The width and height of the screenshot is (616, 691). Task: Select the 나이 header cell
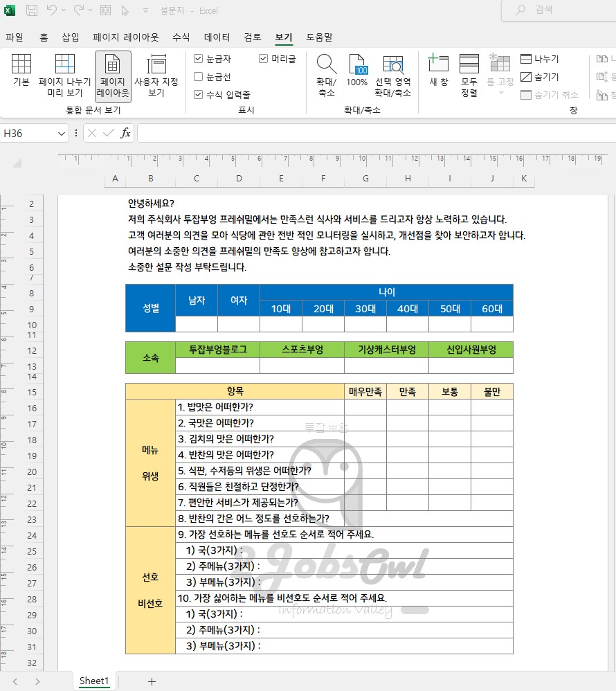[x=386, y=292]
